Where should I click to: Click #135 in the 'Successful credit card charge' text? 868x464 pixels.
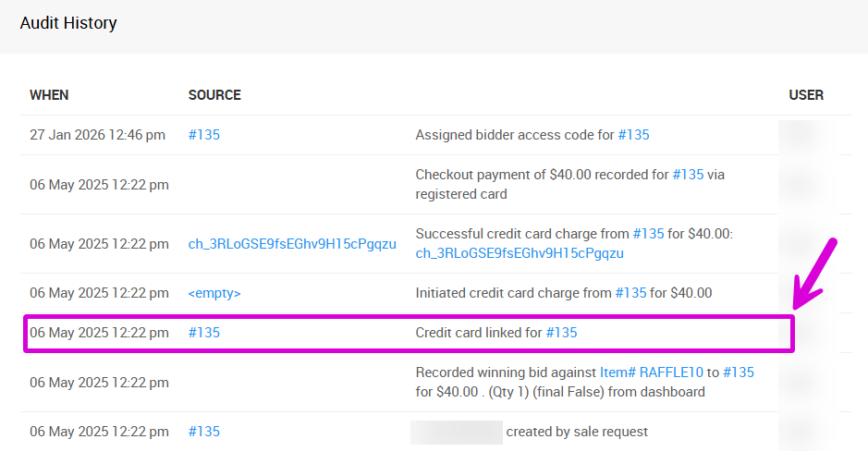click(649, 234)
